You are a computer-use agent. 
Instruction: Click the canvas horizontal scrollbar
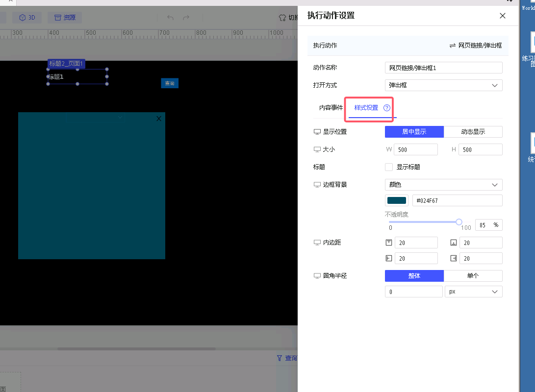point(136,349)
